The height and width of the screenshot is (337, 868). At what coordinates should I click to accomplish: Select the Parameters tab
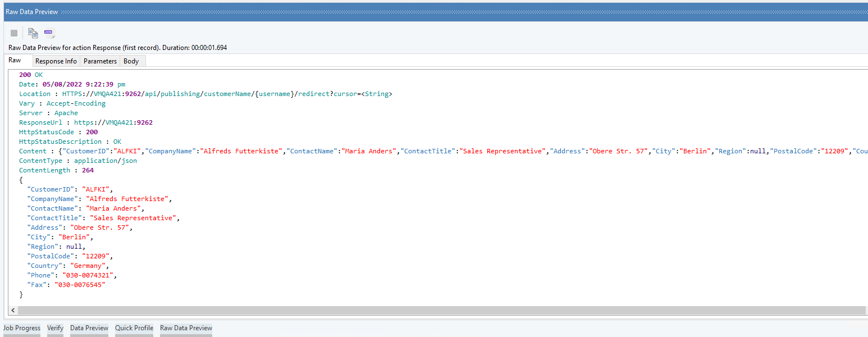pos(100,61)
